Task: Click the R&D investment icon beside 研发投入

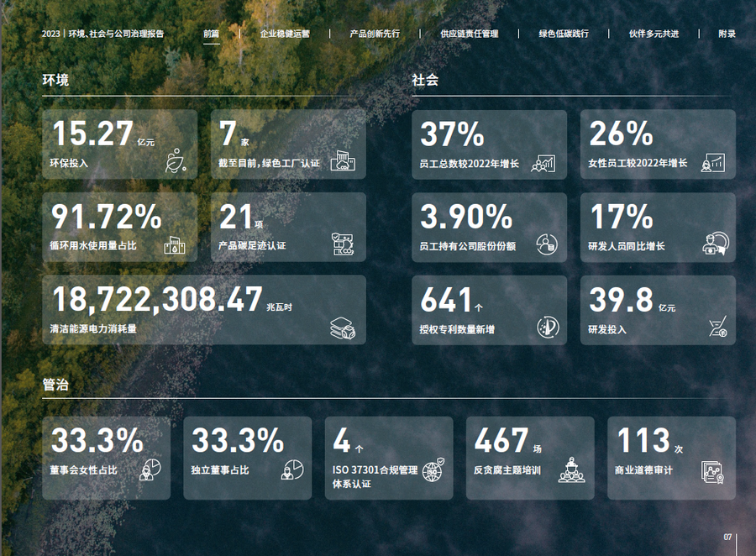Action: point(717,327)
